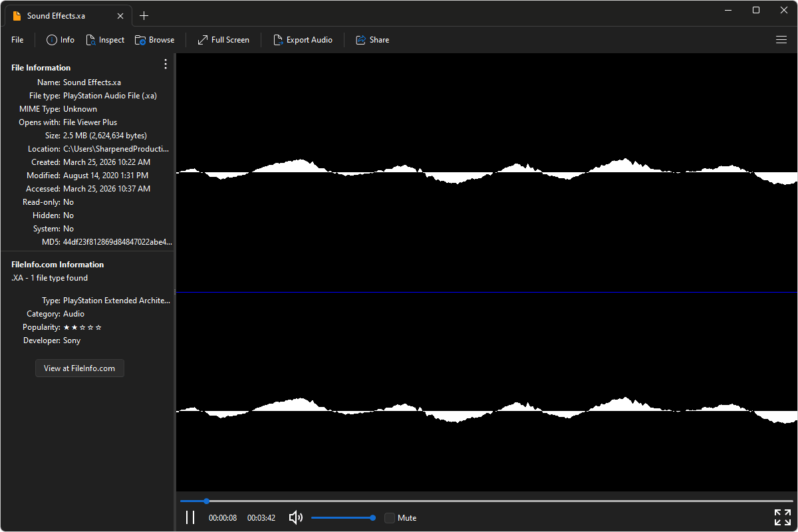This screenshot has width=798, height=532.
Task: Click the View at FileInfo.com button
Action: (79, 368)
